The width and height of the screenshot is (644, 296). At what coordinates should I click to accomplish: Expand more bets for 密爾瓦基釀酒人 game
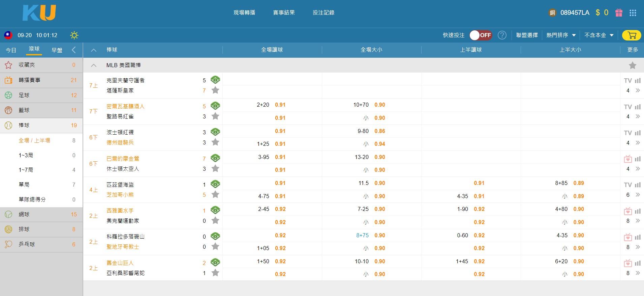638,116
